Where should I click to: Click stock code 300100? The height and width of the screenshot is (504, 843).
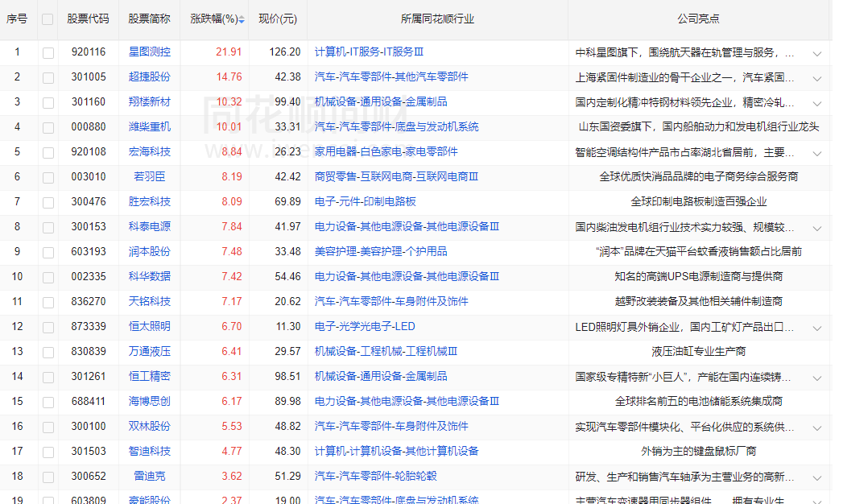tap(89, 427)
